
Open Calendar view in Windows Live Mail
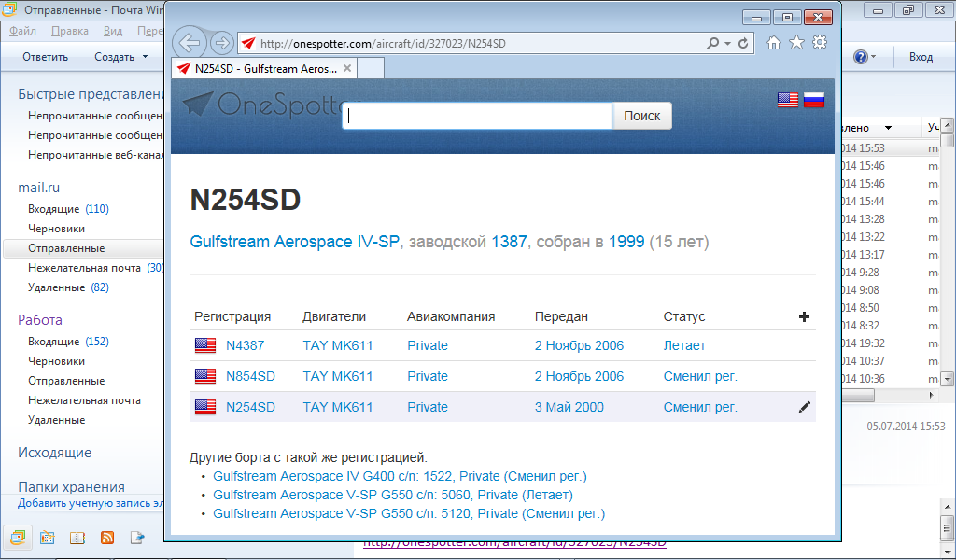[47, 538]
